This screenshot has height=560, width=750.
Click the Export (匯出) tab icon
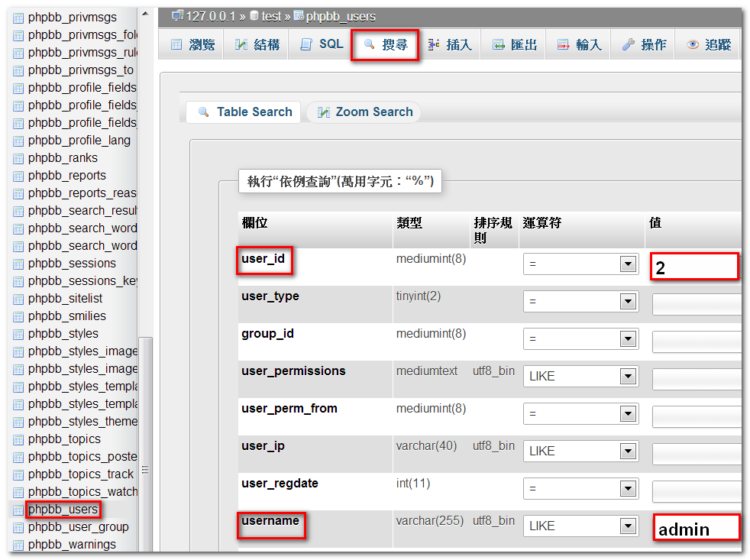point(499,45)
